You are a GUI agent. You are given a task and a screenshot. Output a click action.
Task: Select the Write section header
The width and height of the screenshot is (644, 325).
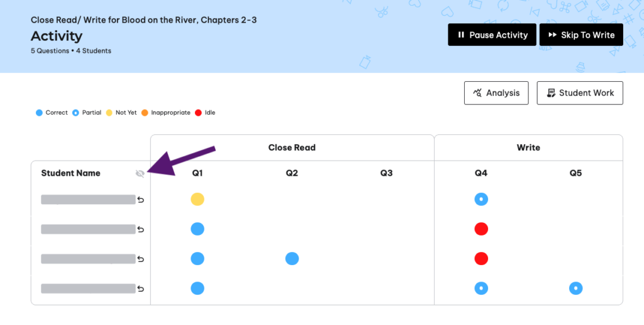(x=528, y=147)
